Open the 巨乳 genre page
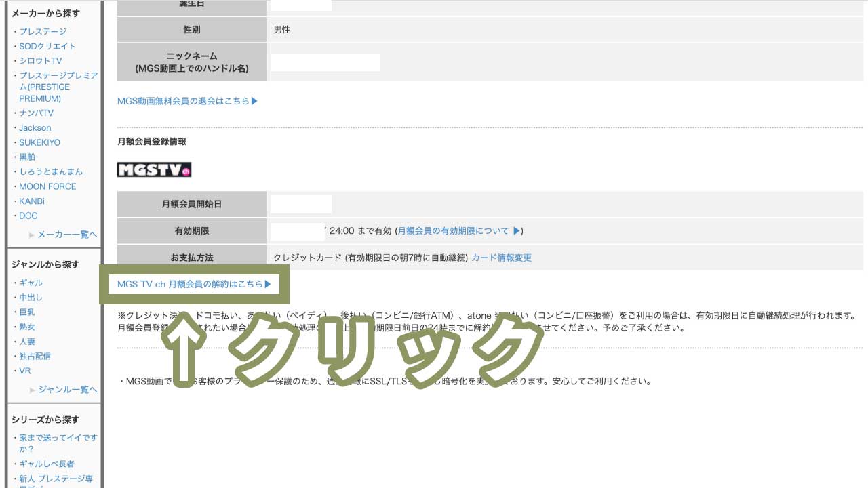The width and height of the screenshot is (868, 488). tap(27, 312)
